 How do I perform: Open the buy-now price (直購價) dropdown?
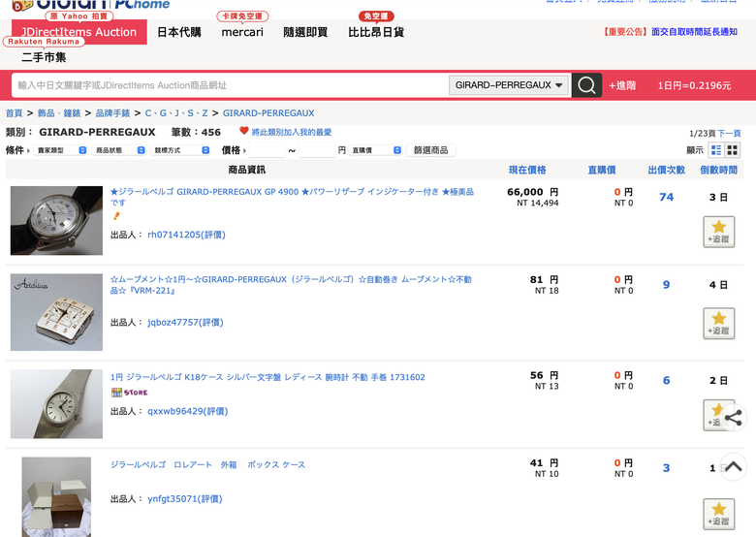375,150
